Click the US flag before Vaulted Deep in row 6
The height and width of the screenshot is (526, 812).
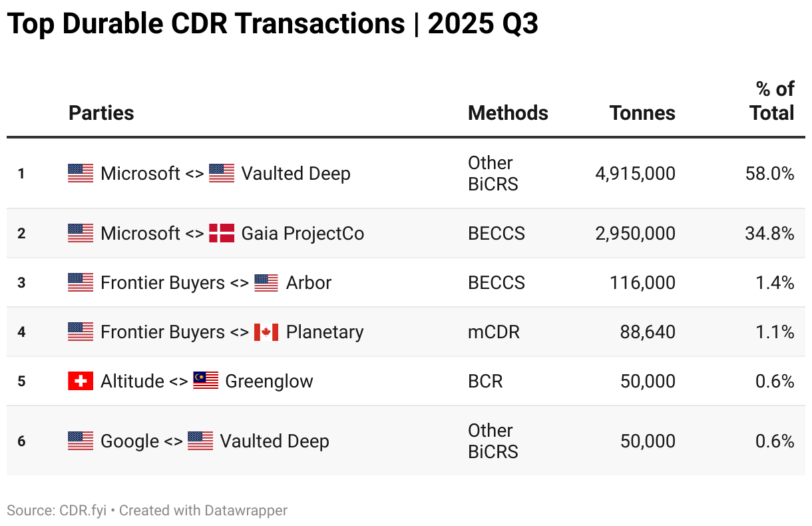[x=200, y=441]
